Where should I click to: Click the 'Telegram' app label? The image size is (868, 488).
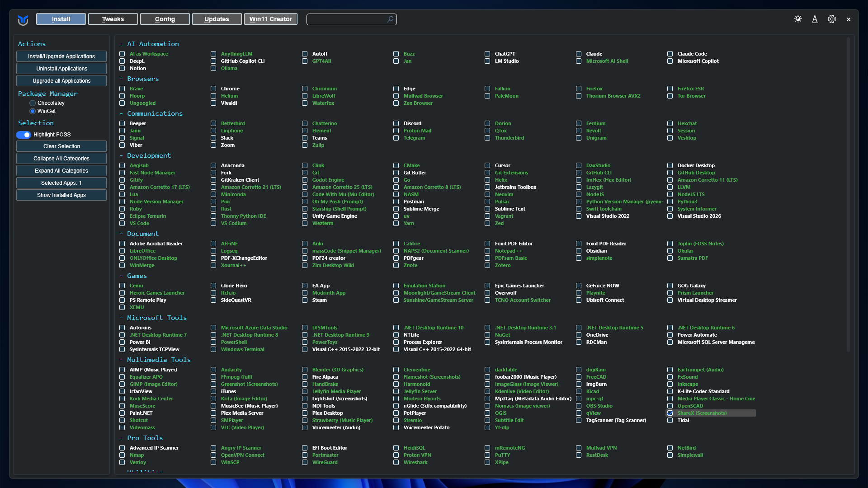coord(414,138)
